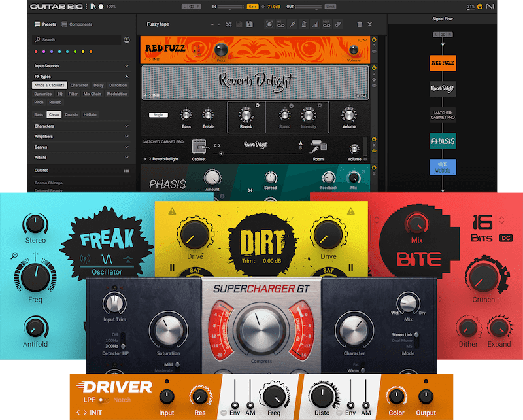This screenshot has width=523, height=420.
Task: Open the preset attributes tag icon
Action: pos(338,24)
